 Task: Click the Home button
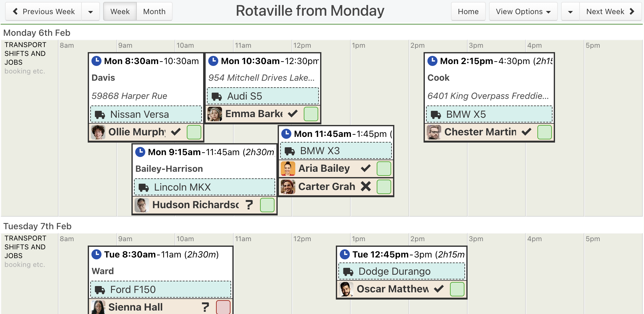point(468,12)
